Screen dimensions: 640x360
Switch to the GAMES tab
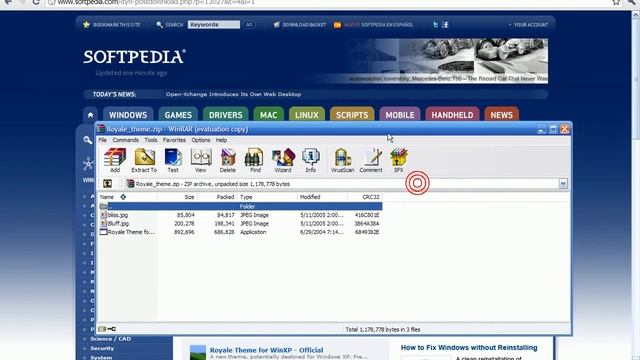(178, 115)
